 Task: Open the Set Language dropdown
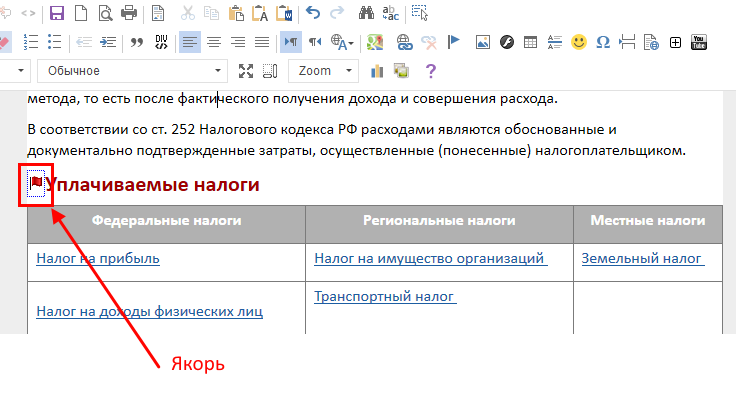[x=342, y=42]
